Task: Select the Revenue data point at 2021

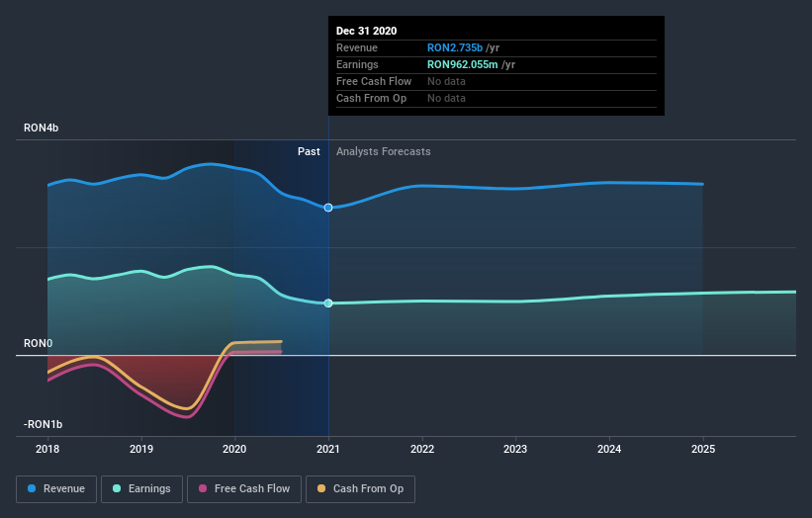Action: pos(328,208)
